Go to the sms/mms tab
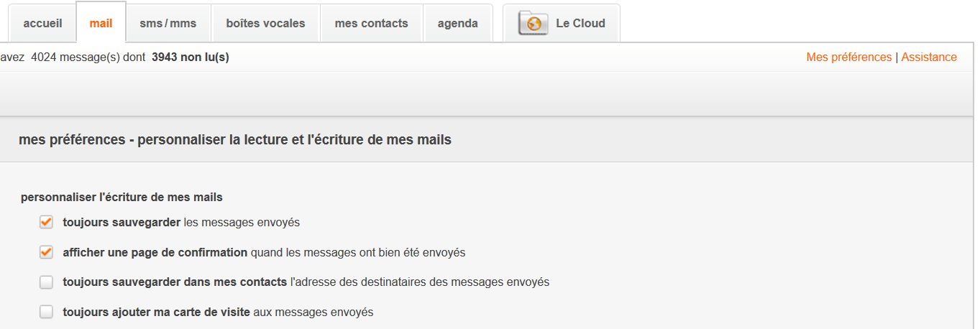This screenshot has width=980, height=329. [168, 23]
